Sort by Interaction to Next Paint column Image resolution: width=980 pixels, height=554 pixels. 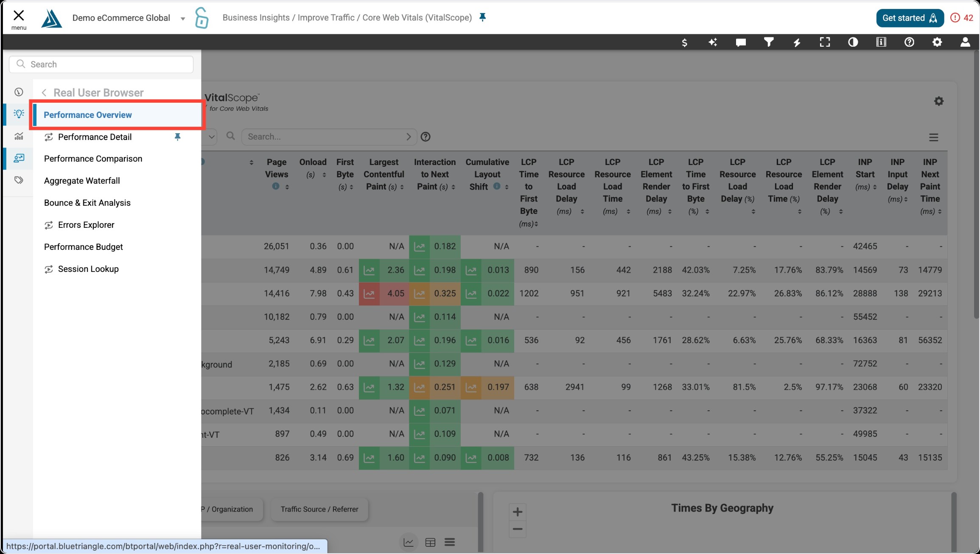pyautogui.click(x=453, y=187)
